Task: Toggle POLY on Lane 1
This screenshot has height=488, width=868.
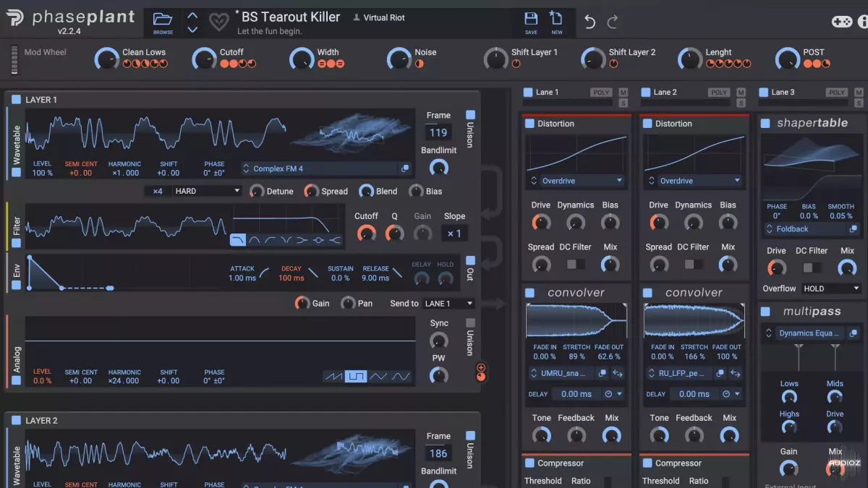Action: 601,93
